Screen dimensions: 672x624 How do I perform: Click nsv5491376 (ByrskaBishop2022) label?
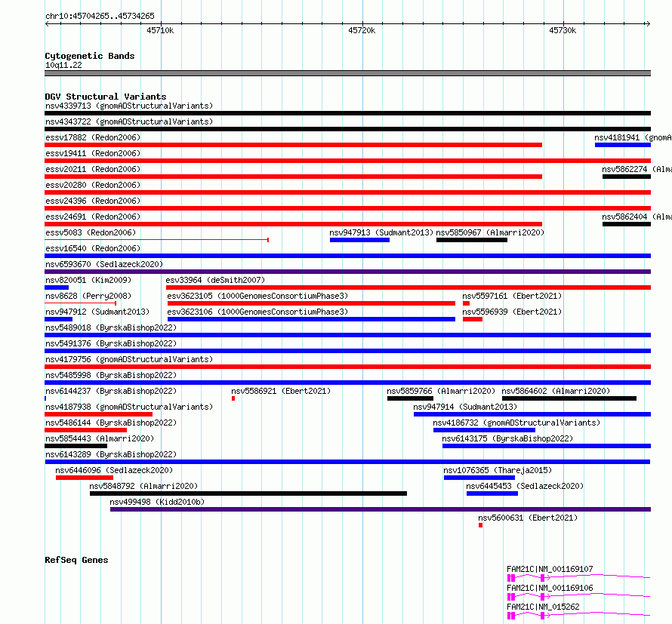coord(111,343)
